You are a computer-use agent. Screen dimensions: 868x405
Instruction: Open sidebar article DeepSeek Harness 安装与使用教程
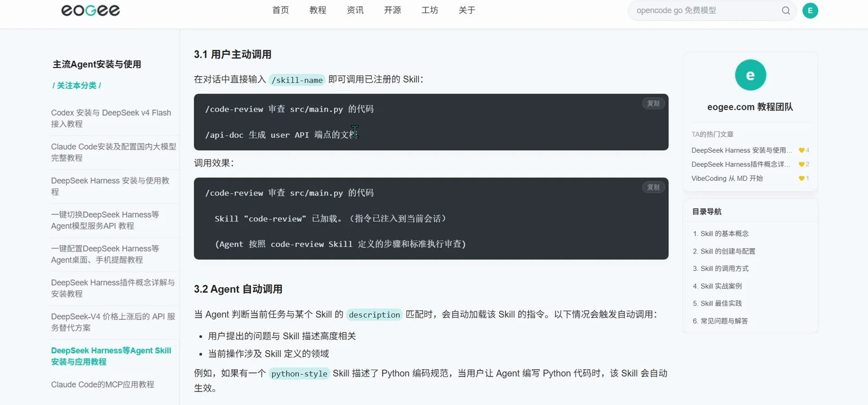(x=110, y=186)
